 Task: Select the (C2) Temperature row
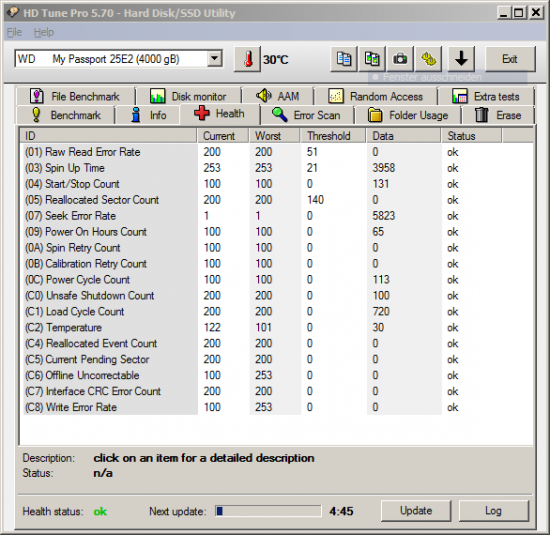tap(277, 327)
